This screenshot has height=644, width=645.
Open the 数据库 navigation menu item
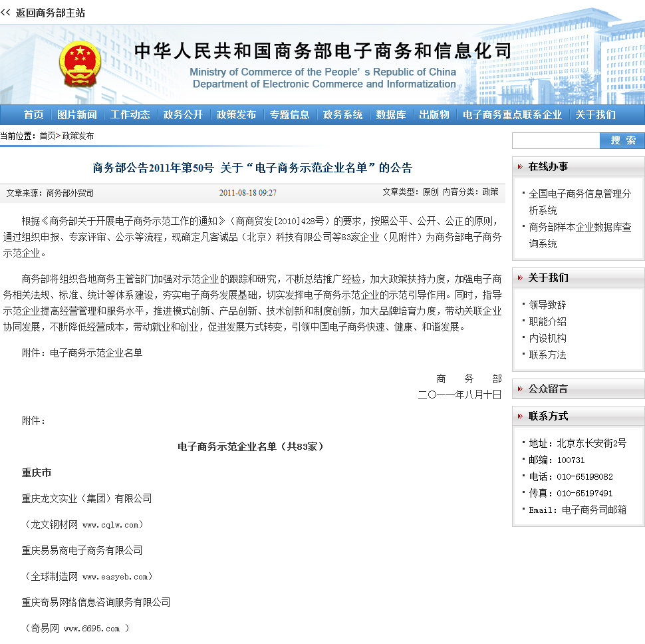click(x=391, y=114)
